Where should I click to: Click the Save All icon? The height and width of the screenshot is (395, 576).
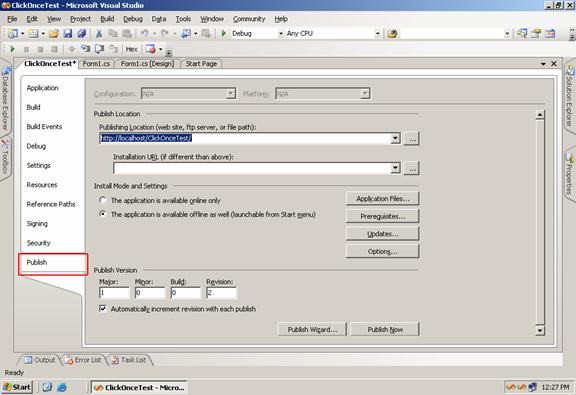tap(82, 33)
